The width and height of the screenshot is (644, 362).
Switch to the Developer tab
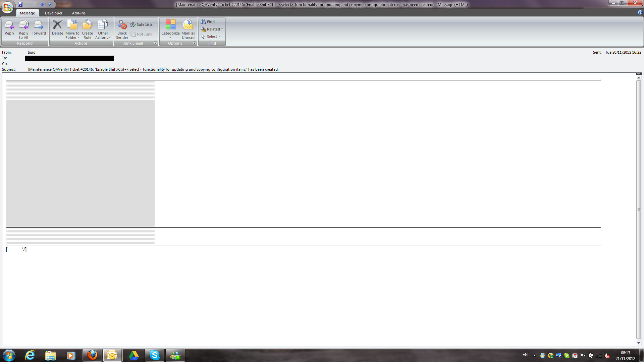pyautogui.click(x=54, y=13)
